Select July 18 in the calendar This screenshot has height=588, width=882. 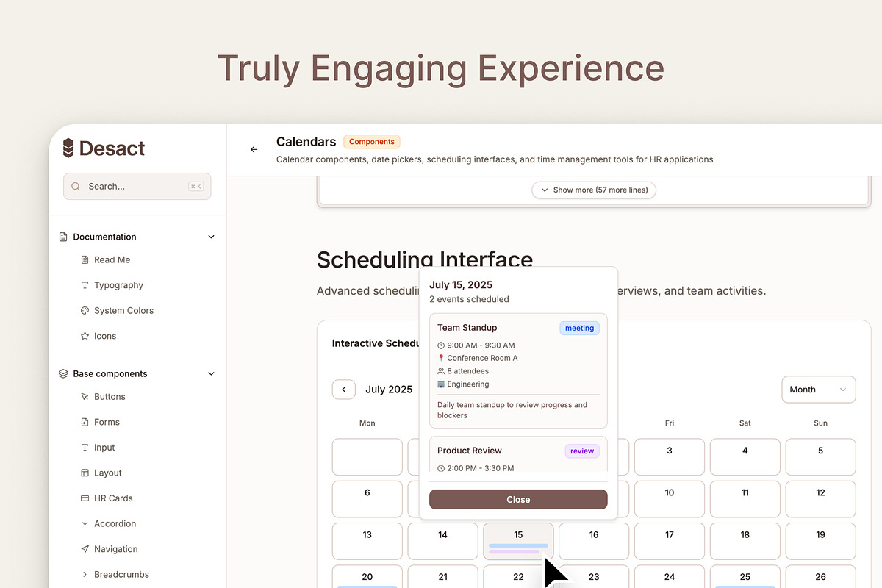pyautogui.click(x=745, y=541)
